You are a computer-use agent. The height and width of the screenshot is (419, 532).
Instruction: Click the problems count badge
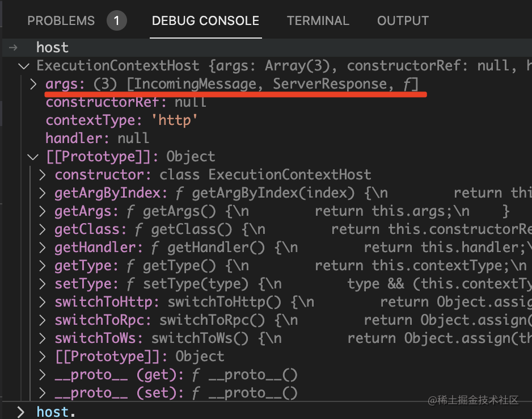[x=116, y=22]
